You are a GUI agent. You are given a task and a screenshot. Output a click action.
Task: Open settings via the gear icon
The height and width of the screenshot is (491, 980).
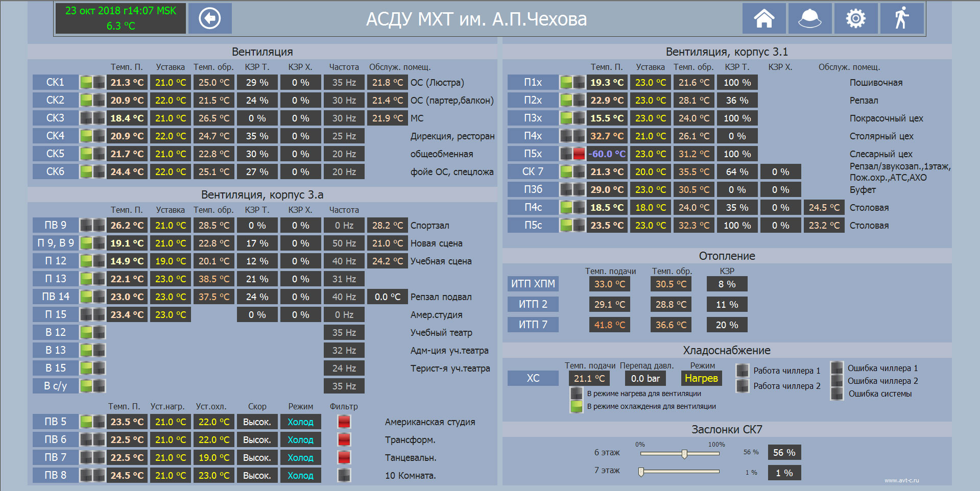tap(855, 19)
